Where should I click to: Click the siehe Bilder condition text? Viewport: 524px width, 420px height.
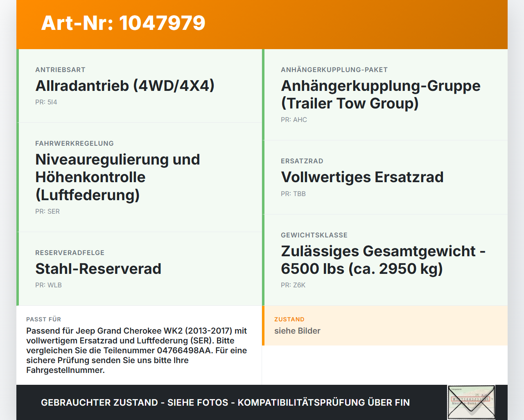297,331
